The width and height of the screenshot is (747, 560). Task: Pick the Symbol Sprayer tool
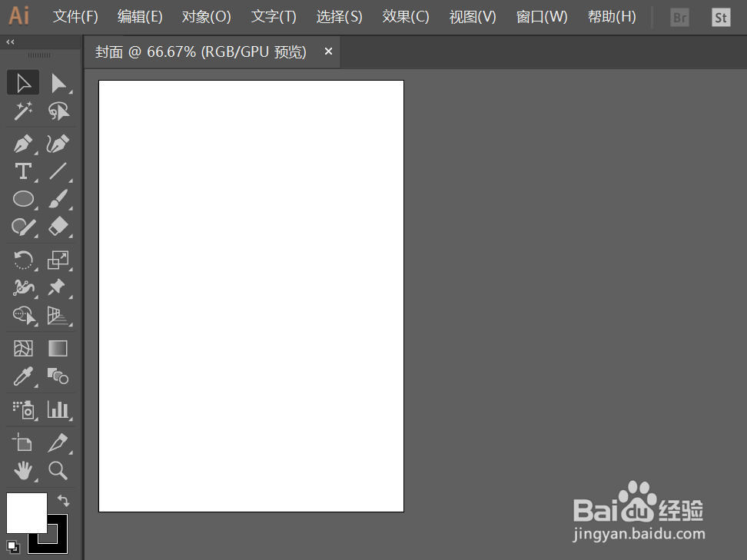pyautogui.click(x=23, y=409)
